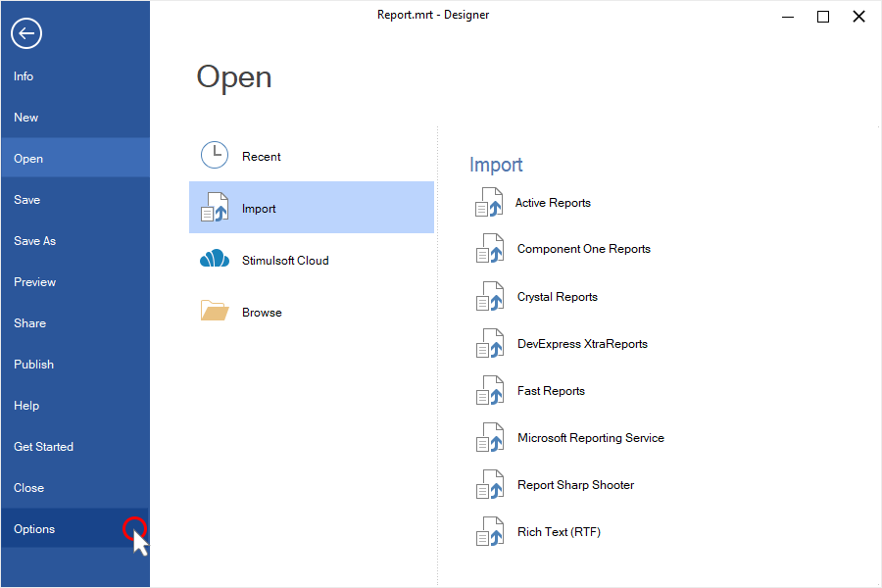Select Share in the sidebar menu
This screenshot has width=882, height=588.
75,322
